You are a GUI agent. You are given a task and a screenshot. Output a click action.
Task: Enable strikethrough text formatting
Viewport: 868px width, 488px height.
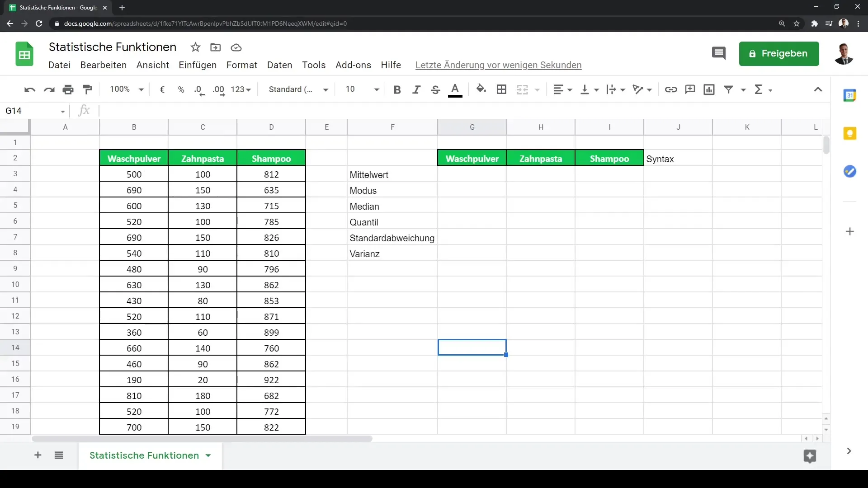(x=435, y=89)
